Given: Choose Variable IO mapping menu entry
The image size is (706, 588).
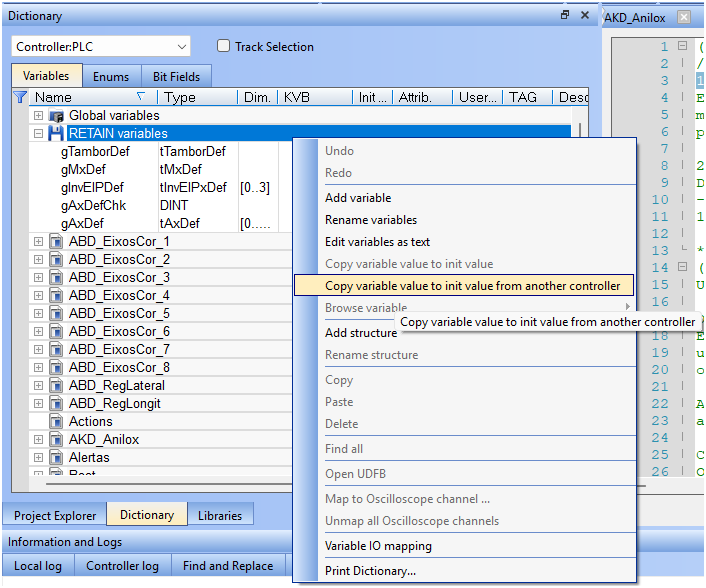Looking at the screenshot, I should click(x=464, y=546).
